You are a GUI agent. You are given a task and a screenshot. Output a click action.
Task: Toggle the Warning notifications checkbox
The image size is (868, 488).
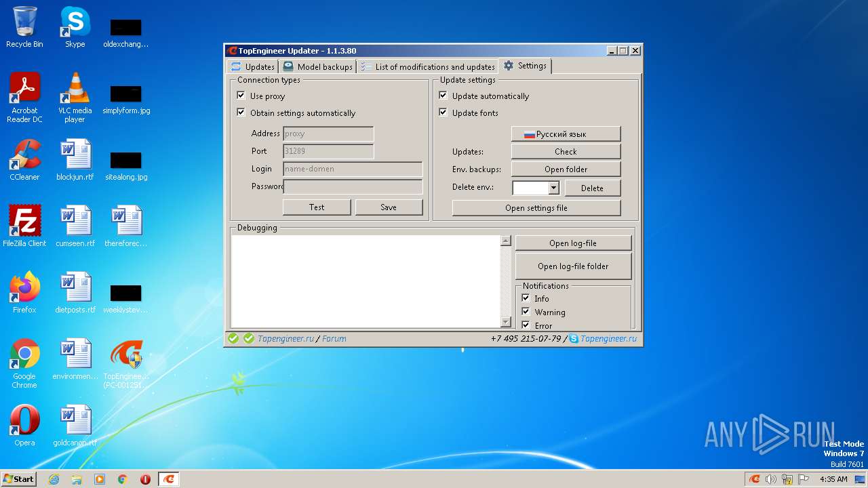(x=526, y=312)
